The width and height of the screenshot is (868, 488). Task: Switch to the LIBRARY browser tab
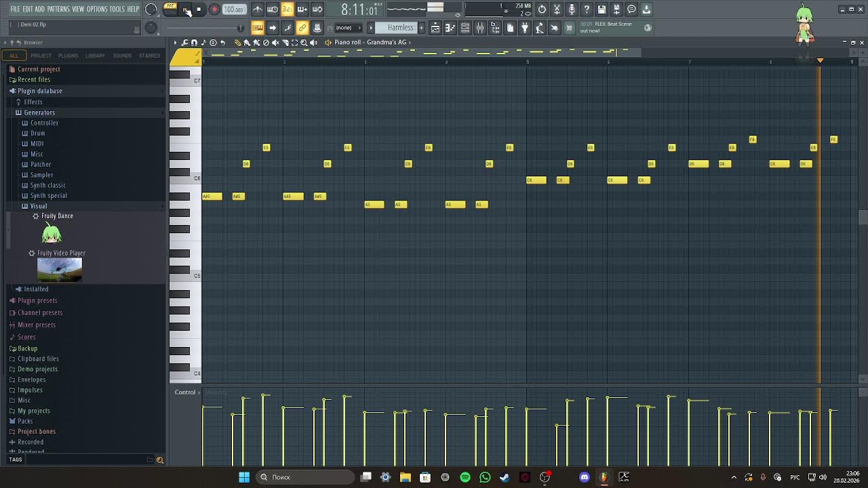coord(95,56)
